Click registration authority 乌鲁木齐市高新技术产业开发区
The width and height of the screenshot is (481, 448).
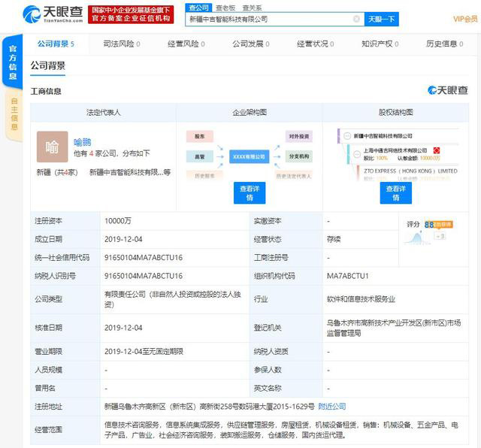click(394, 328)
